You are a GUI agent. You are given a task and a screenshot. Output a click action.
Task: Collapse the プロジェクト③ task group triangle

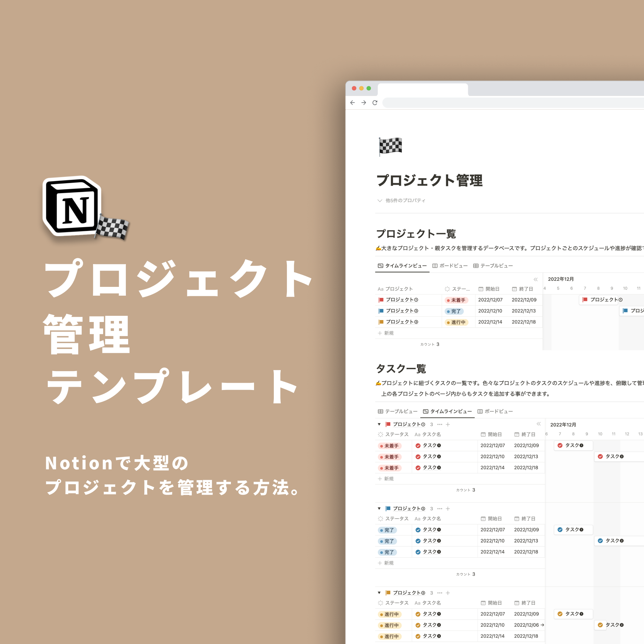coord(379,593)
